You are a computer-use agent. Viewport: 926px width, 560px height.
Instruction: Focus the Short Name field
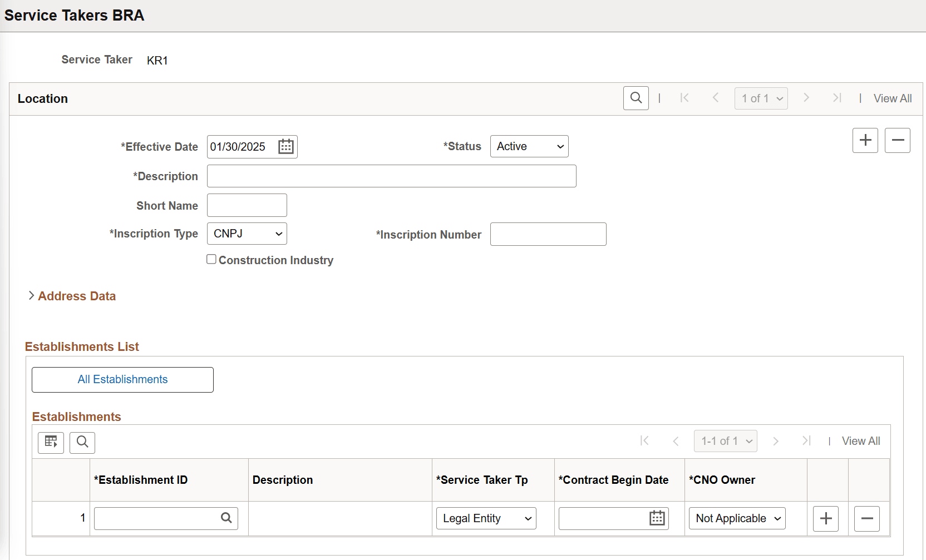click(x=247, y=205)
